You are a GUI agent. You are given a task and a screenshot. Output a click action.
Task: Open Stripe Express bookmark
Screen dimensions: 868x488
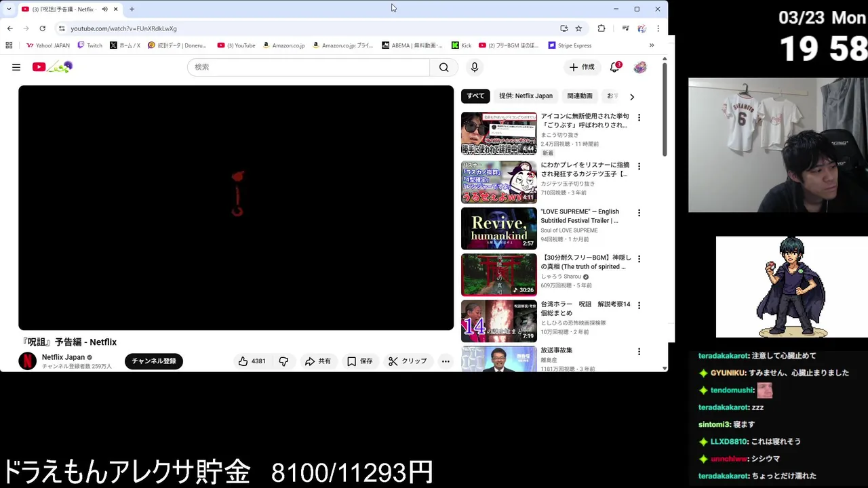coord(570,45)
